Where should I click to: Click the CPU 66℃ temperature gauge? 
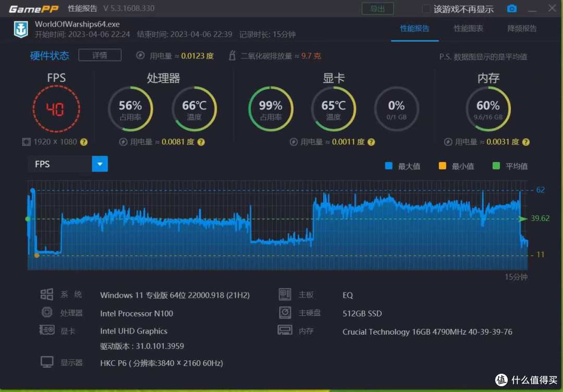coord(194,109)
